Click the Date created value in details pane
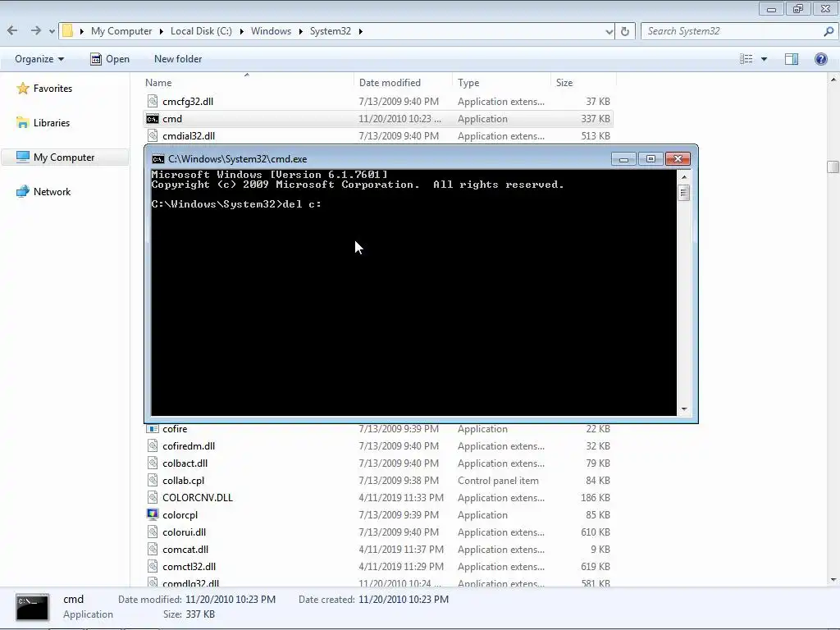Screen dimensions: 840x630 click(x=404, y=600)
